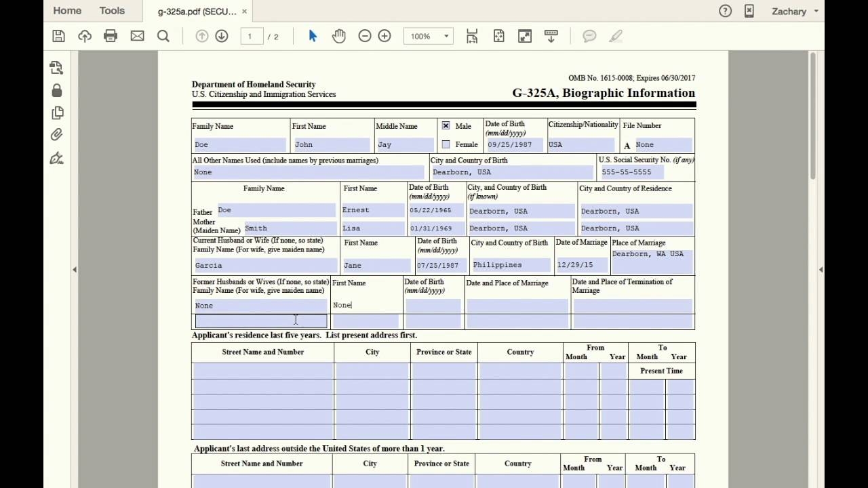
Task: Close the g-325a.pdf tab
Action: click(244, 12)
